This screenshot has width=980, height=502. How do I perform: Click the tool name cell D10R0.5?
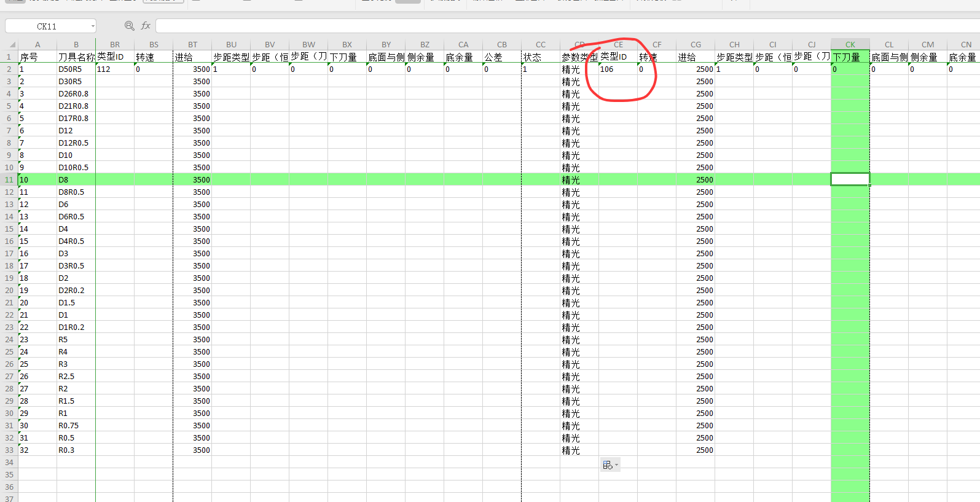click(76, 167)
